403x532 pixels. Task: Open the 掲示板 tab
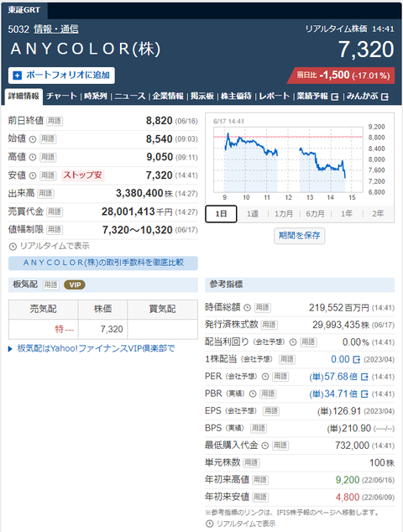[202, 96]
